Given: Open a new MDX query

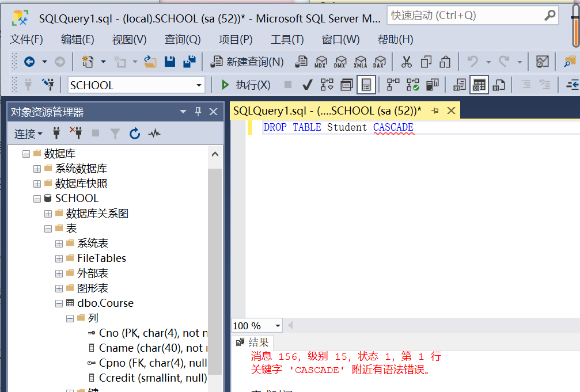Looking at the screenshot, I should click(321, 62).
